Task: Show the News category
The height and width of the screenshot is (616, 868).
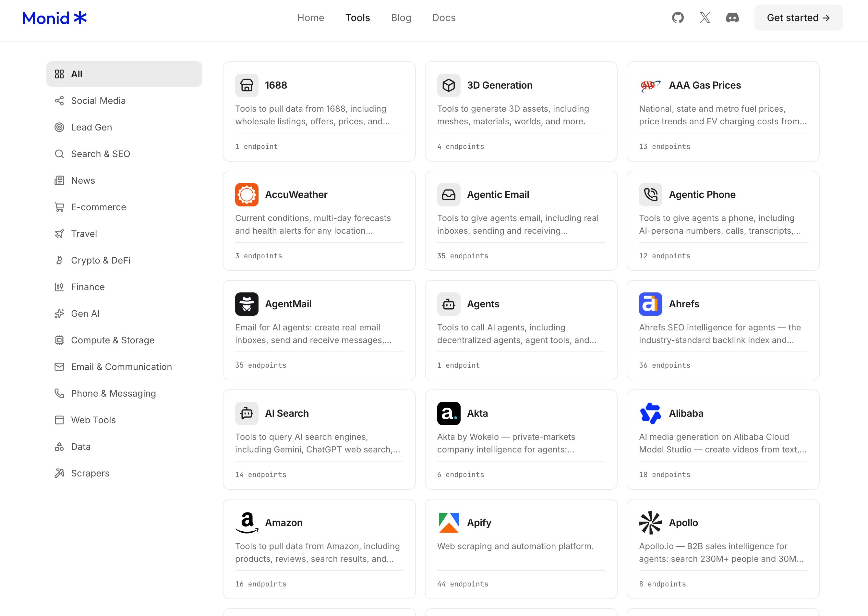Action: 124,180
